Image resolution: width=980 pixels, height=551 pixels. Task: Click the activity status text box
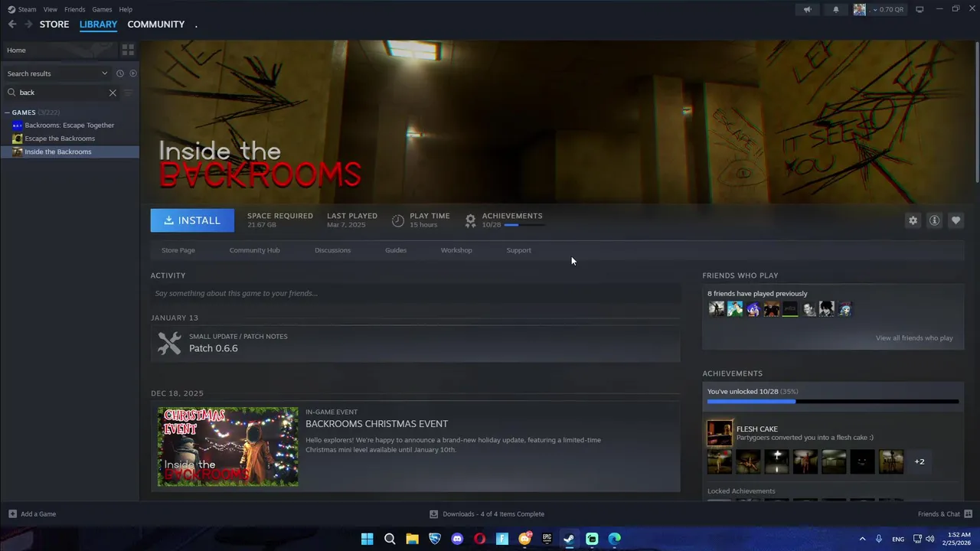(x=415, y=293)
